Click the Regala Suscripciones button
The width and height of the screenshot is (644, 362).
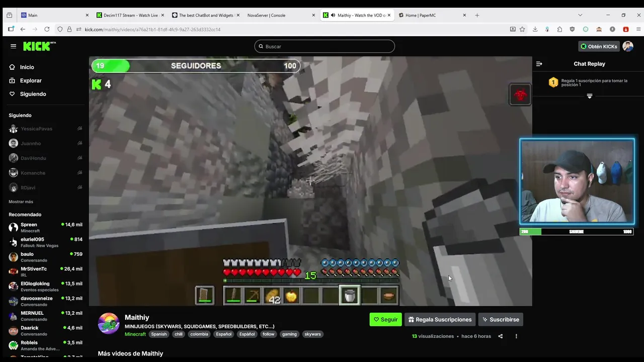[x=440, y=319]
